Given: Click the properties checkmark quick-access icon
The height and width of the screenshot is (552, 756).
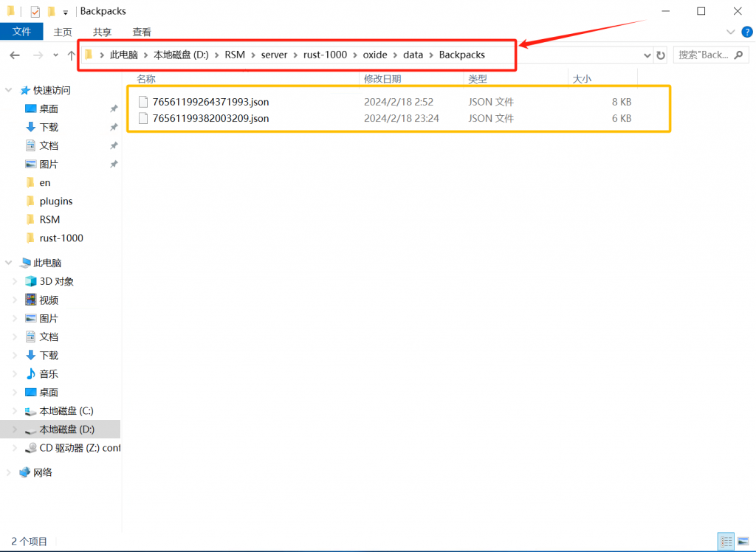Looking at the screenshot, I should click(35, 11).
